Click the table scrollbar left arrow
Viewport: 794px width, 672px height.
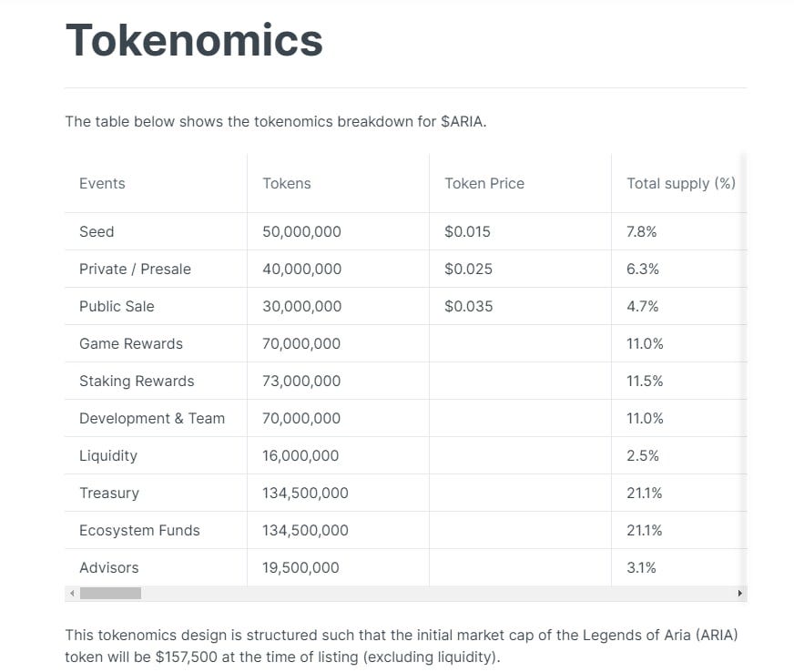[x=73, y=593]
